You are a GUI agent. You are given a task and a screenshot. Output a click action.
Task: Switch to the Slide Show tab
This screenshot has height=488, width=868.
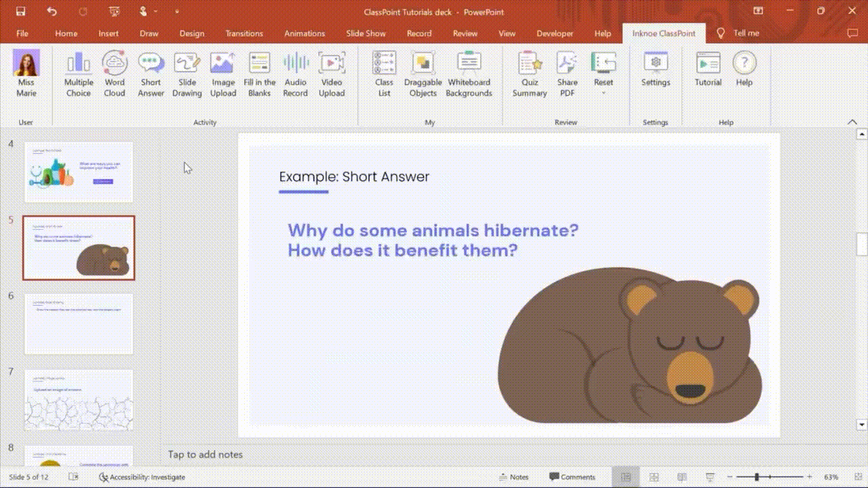coord(366,33)
